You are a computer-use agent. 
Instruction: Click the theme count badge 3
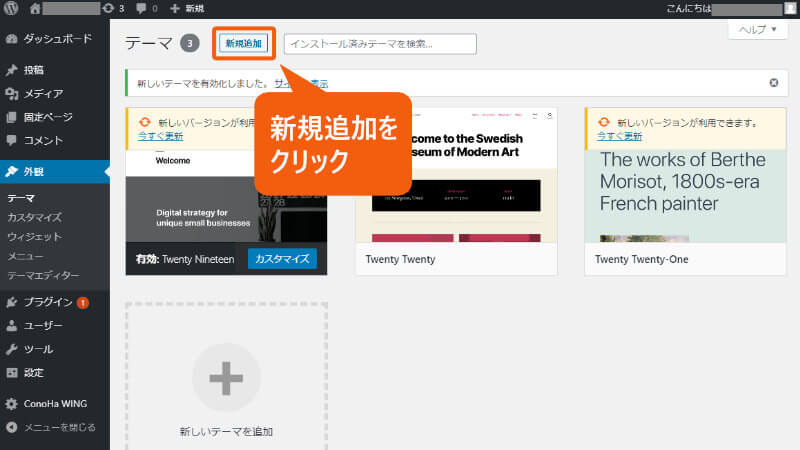pyautogui.click(x=189, y=43)
